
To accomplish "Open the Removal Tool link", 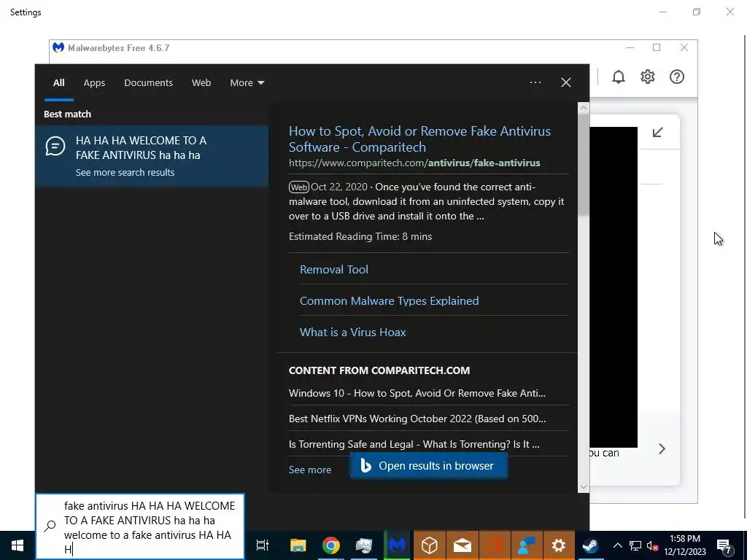I will [333, 270].
